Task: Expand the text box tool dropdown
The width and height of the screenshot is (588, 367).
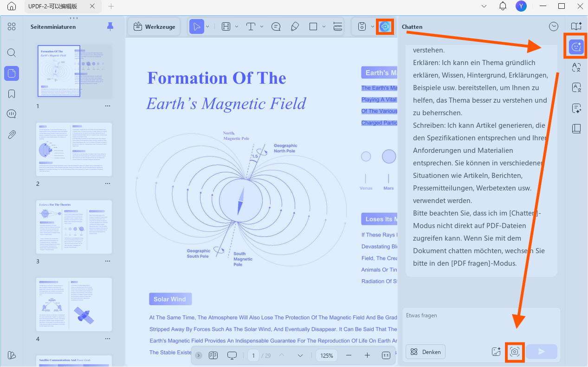Action: pos(237,27)
